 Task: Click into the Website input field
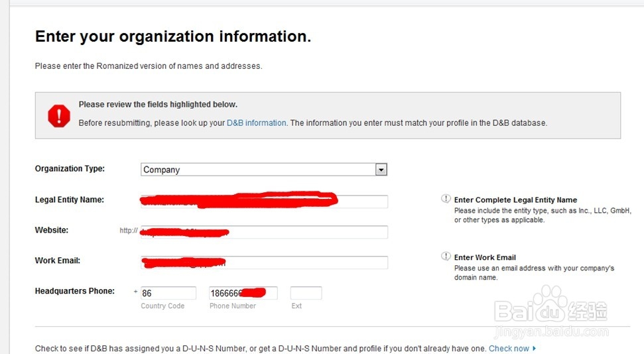click(264, 232)
